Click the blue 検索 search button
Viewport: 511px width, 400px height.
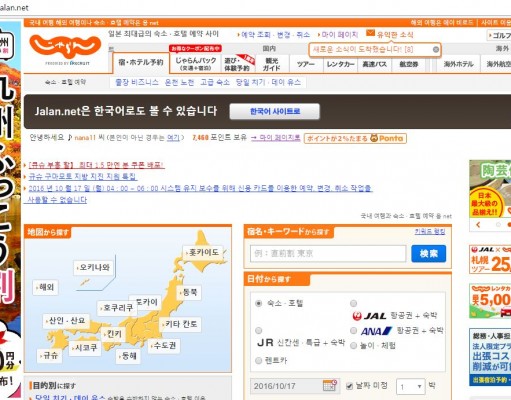[x=429, y=254]
